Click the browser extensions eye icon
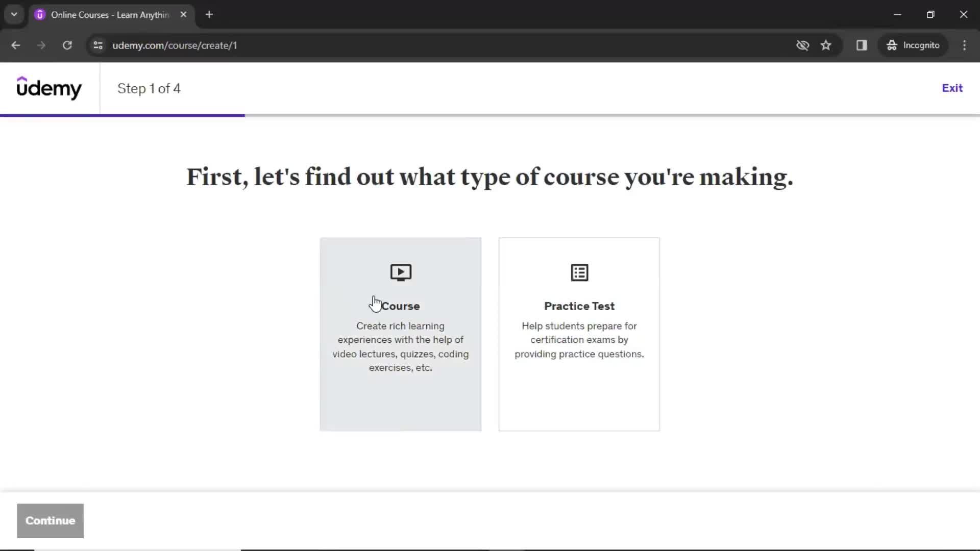The image size is (980, 551). coord(802,45)
